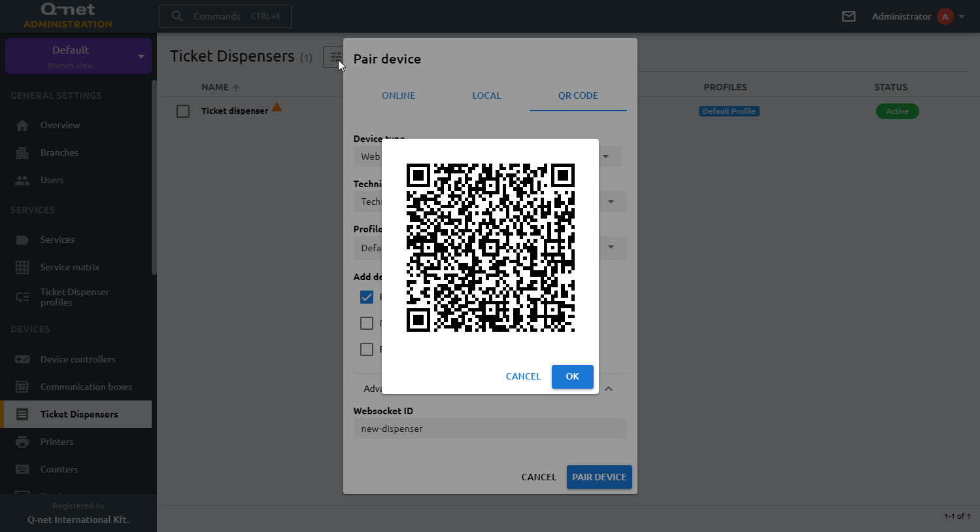Click the Services tag icon in sidebar
980x532 pixels.
(22, 239)
